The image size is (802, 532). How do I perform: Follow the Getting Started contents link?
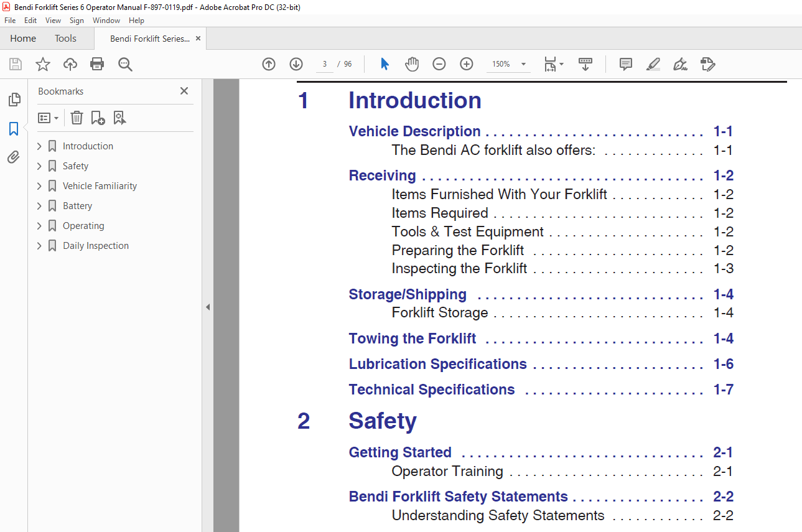tap(400, 452)
